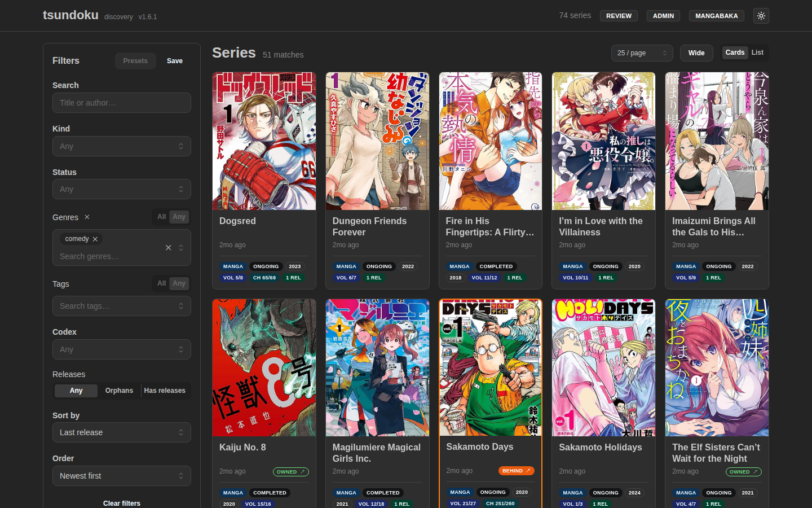Open the Magilumiere Magical Girls Inc. cover
Image resolution: width=812 pixels, height=508 pixels.
point(377,367)
